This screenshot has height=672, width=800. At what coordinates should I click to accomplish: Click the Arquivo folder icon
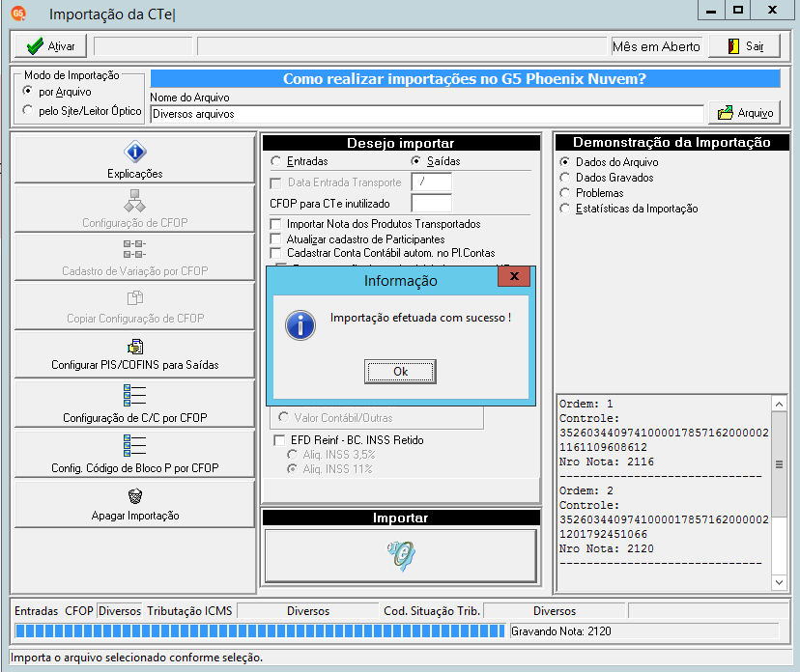725,113
